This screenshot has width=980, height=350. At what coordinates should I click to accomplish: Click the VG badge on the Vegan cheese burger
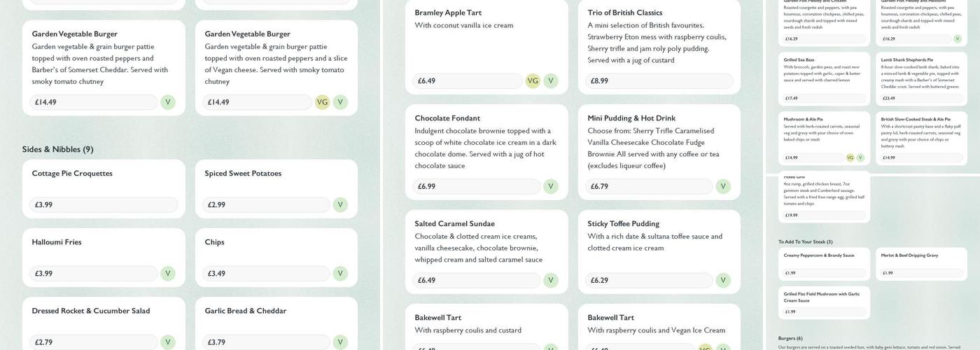[322, 102]
